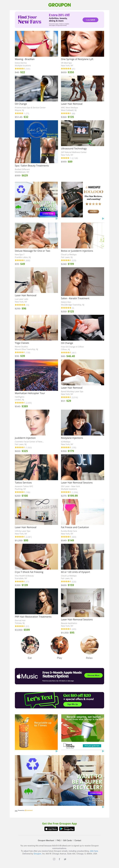Open the Gift Cards footer link

[67, 840]
